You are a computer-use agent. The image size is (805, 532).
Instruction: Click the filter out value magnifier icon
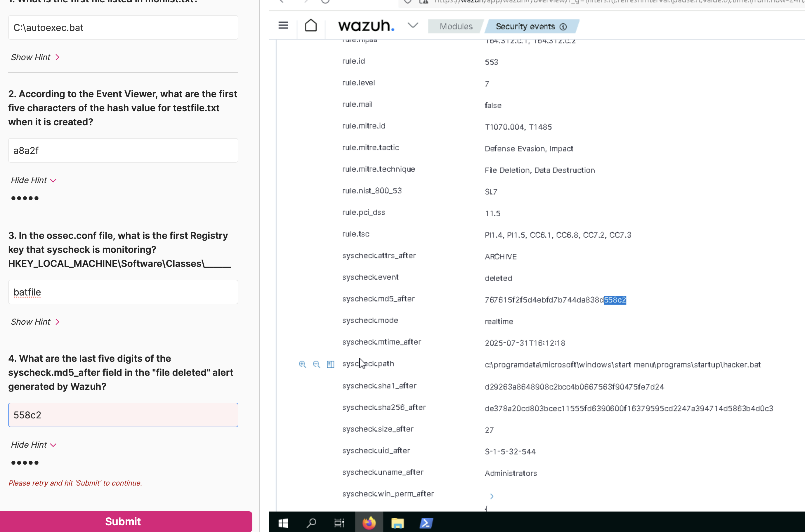point(316,364)
